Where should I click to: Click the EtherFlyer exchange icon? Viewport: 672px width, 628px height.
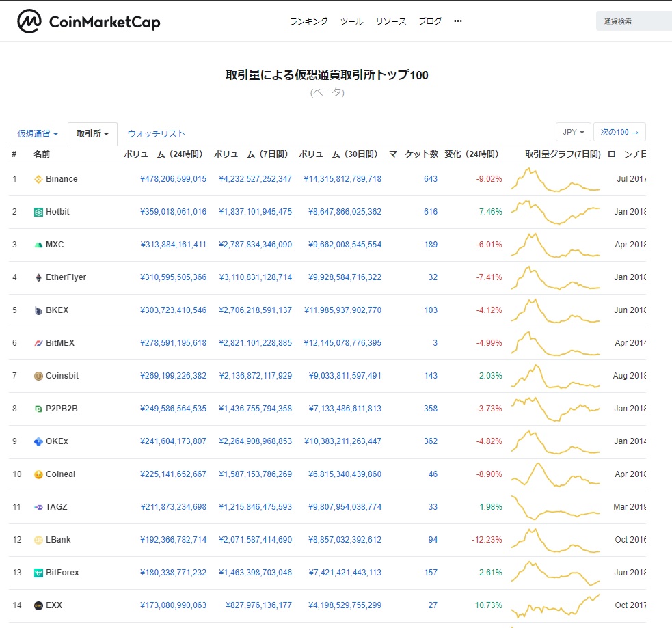point(38,277)
